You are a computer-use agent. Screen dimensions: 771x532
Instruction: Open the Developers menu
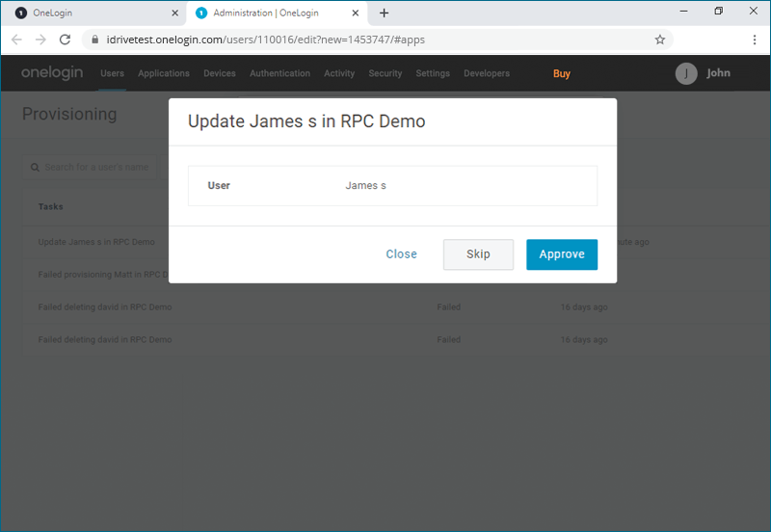[487, 73]
